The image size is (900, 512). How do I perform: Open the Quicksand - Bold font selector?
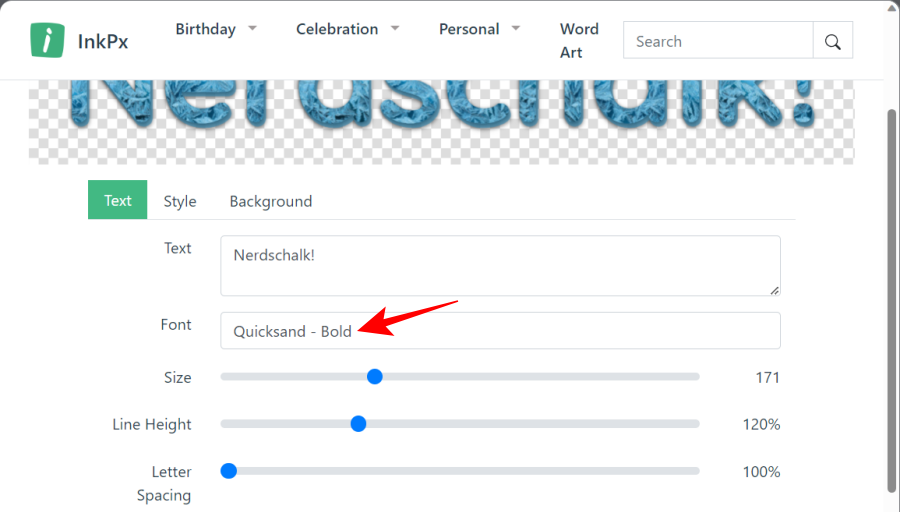click(x=500, y=331)
